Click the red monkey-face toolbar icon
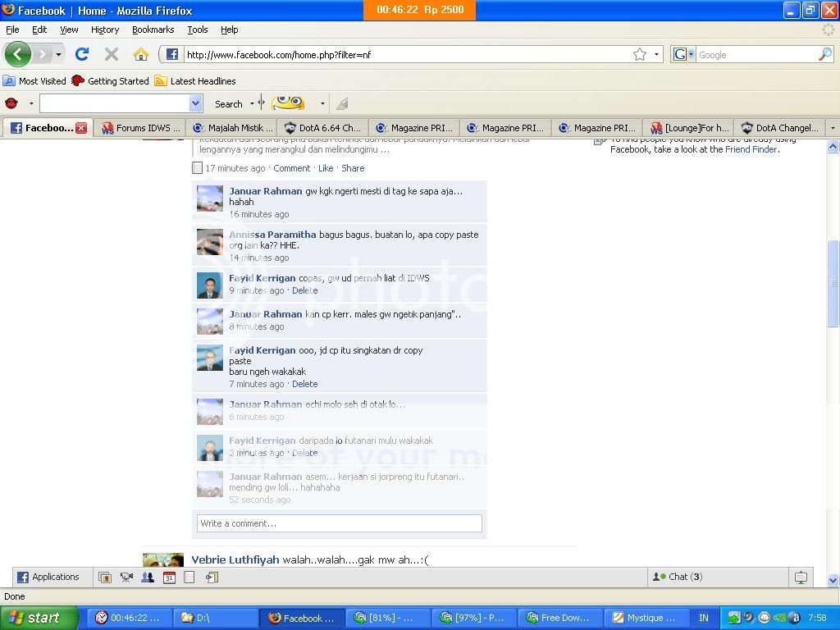840x630 pixels. pyautogui.click(x=11, y=103)
